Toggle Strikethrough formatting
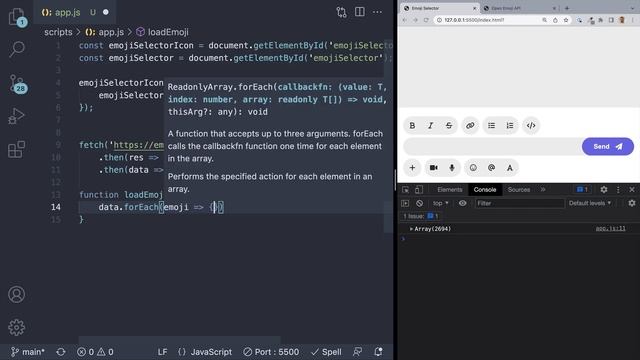Image resolution: width=640 pixels, height=360 pixels. coord(449,125)
